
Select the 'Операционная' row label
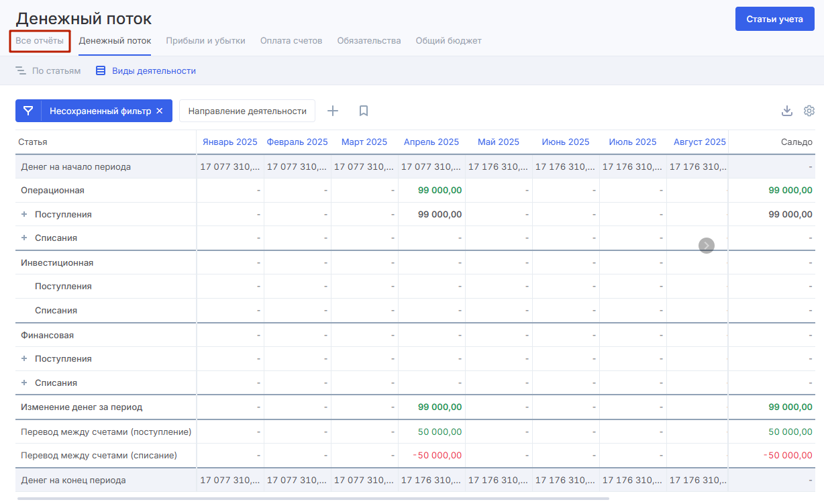(x=52, y=191)
